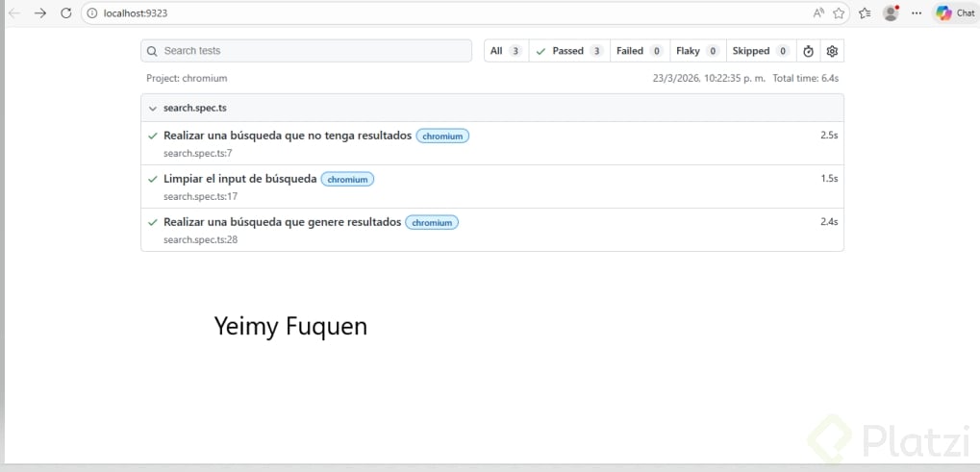Collapse the search.spec.ts file group
The height and width of the screenshot is (472, 980).
153,109
